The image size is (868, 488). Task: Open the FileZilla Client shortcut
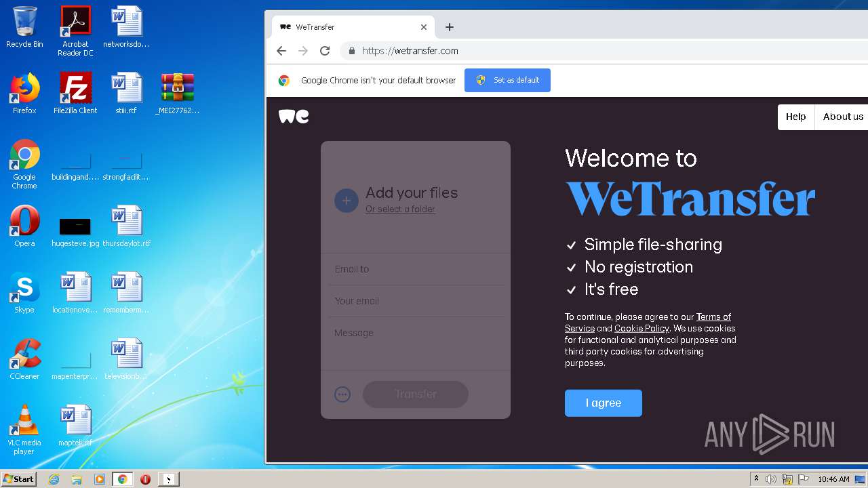point(75,94)
